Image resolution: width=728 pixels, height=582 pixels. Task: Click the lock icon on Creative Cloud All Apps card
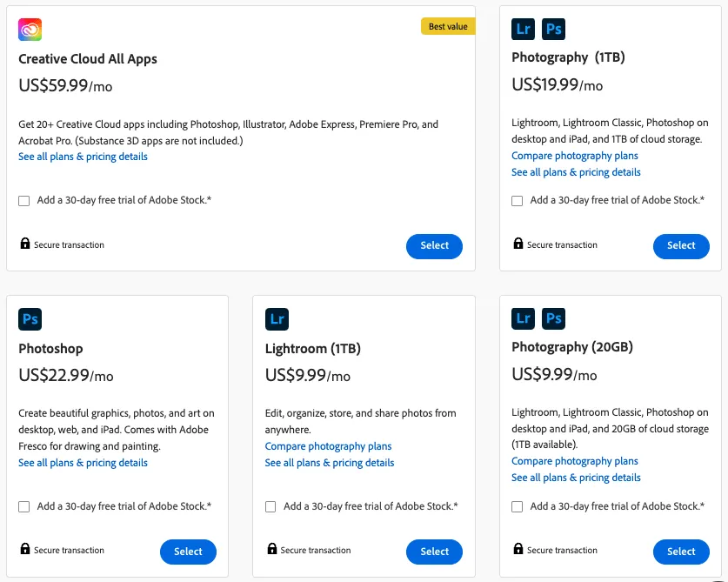coord(23,244)
